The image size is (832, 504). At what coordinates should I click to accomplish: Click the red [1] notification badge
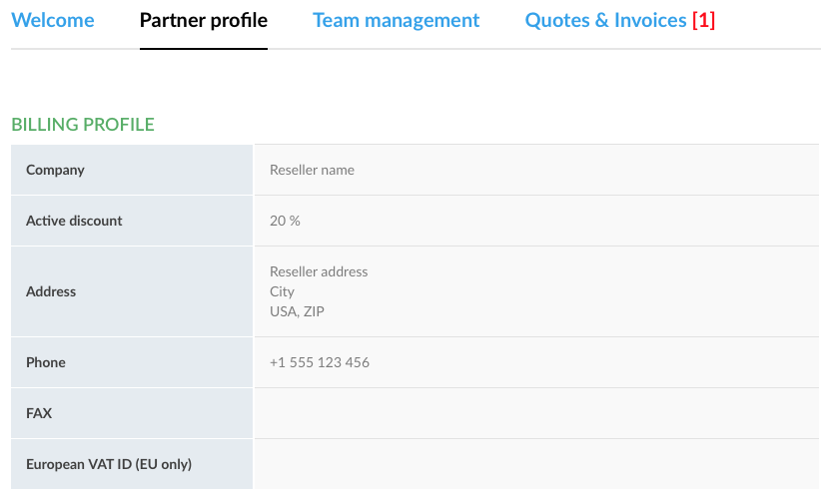704,20
